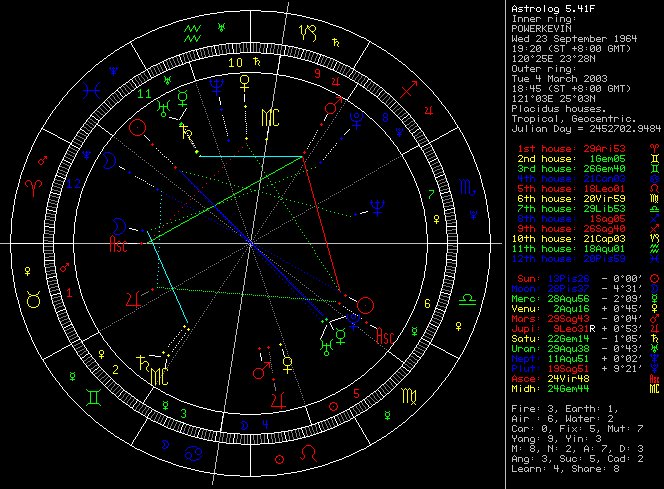Click house number 10 on the chart wheel
The image size is (664, 489).
point(235,62)
